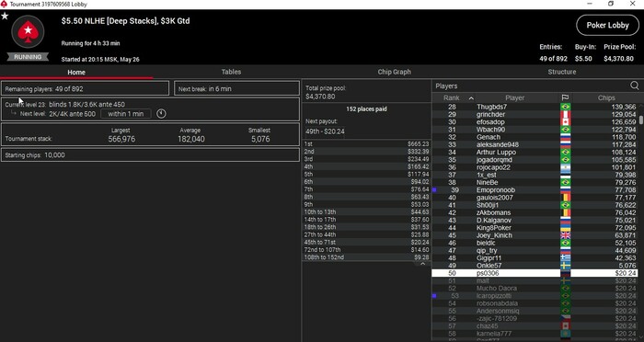Select player King8Poker row
644x342 pixels.
535,228
